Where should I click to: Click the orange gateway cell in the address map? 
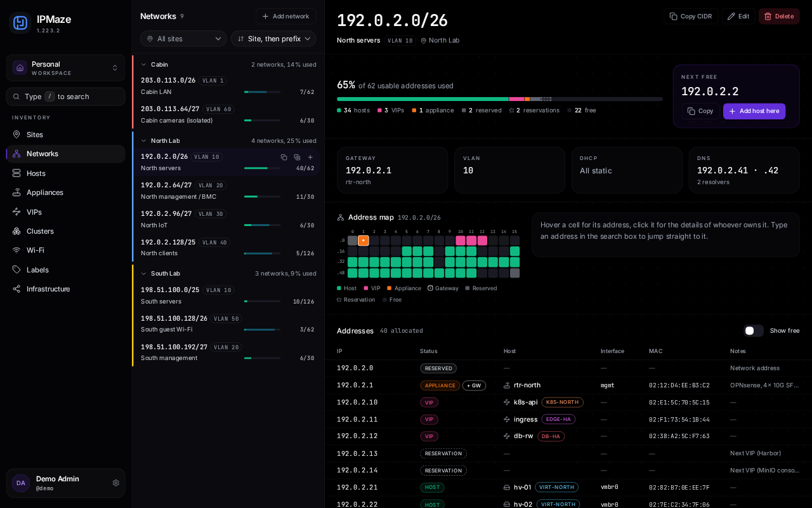363,241
